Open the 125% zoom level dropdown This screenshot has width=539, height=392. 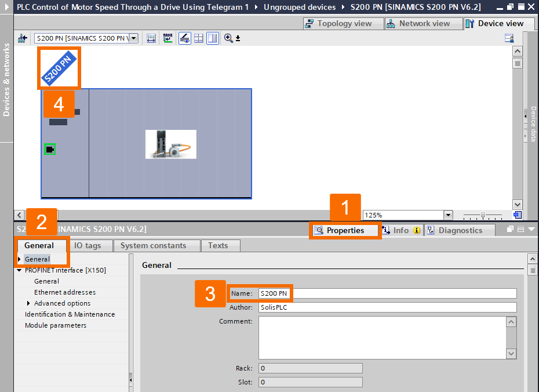coord(448,215)
